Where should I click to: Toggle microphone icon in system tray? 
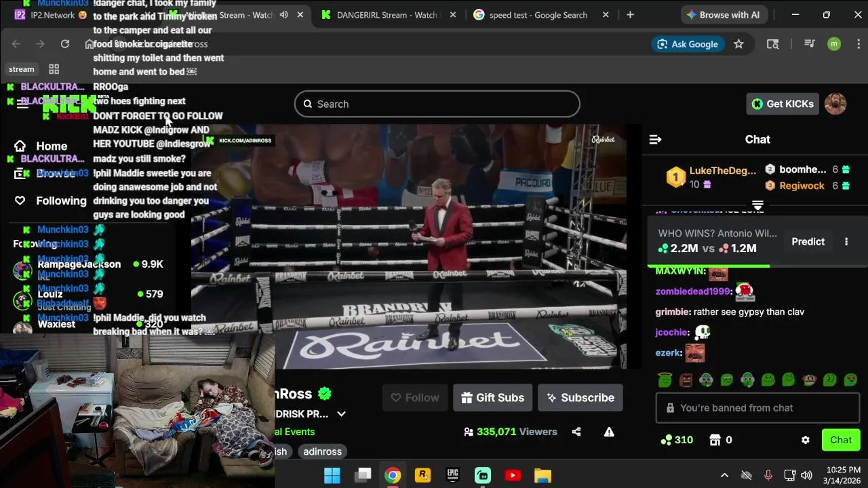(768, 475)
